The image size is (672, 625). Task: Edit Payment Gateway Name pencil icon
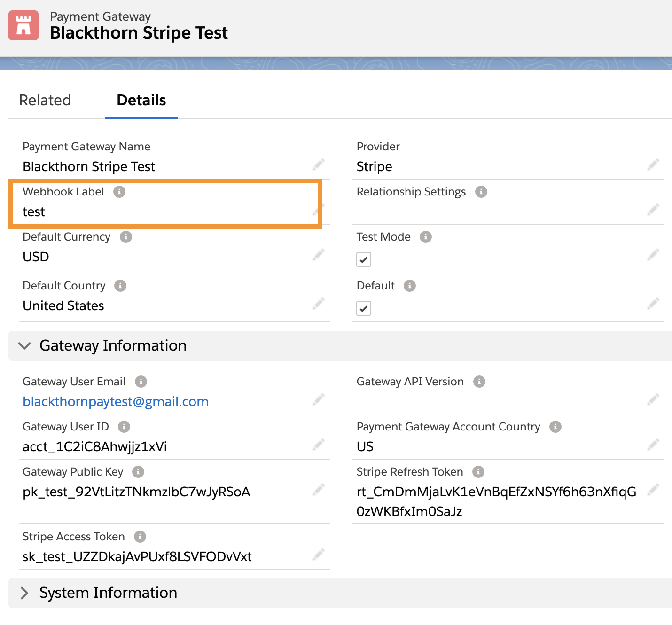click(319, 164)
